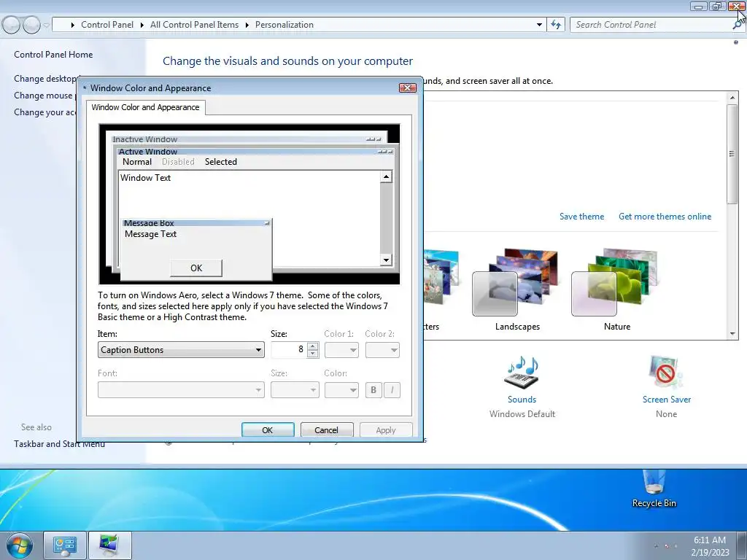This screenshot has width=747, height=560.
Task: Decrease the item Size spinner value
Action: [x=312, y=354]
